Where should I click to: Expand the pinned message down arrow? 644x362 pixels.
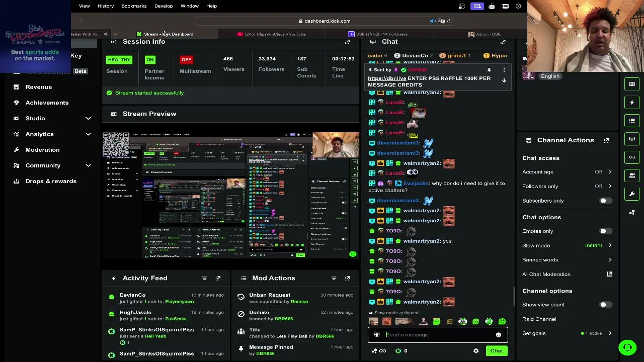(504, 80)
